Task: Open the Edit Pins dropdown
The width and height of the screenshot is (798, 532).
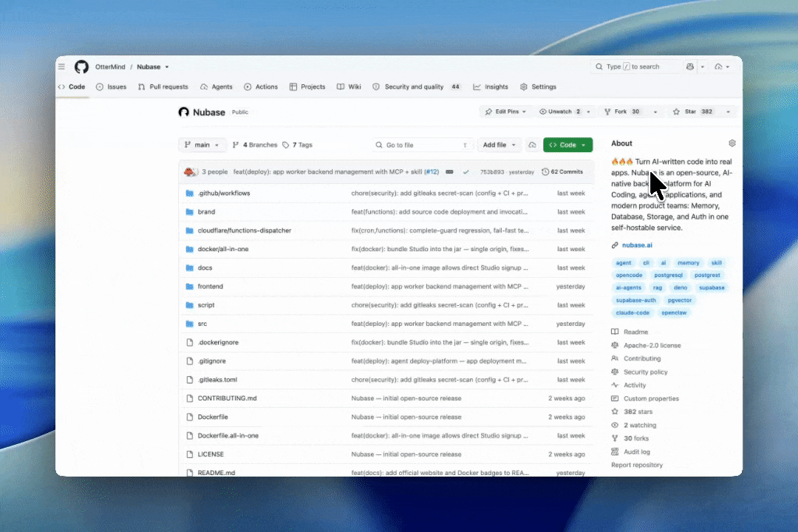Action: point(505,112)
